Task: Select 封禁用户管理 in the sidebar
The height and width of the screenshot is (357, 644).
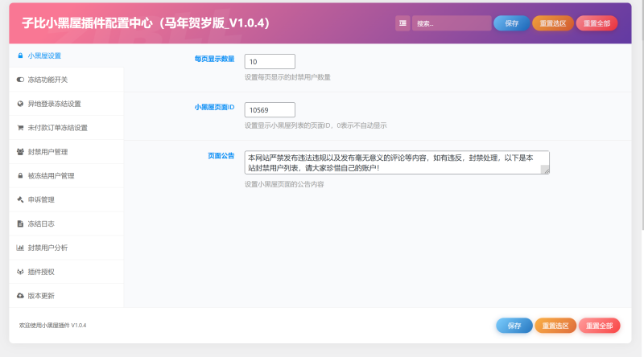Action: click(x=66, y=152)
